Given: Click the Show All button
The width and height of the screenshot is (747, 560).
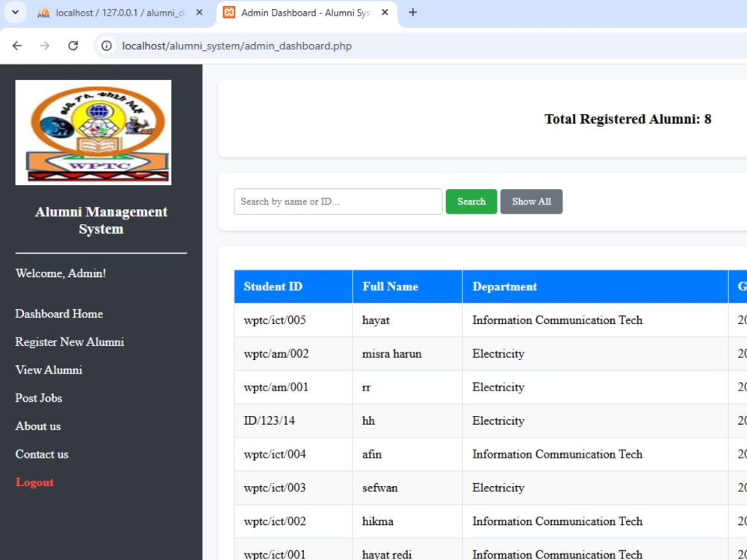Looking at the screenshot, I should tap(531, 202).
